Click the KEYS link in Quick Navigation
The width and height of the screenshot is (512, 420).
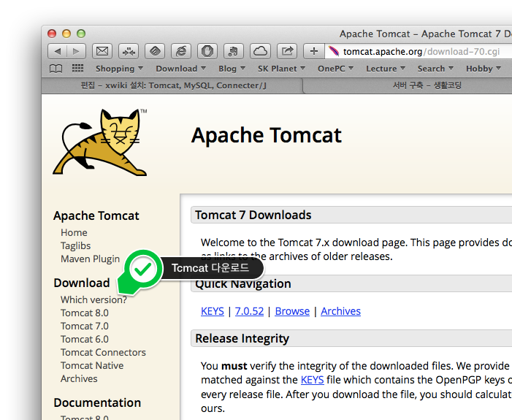tap(213, 311)
